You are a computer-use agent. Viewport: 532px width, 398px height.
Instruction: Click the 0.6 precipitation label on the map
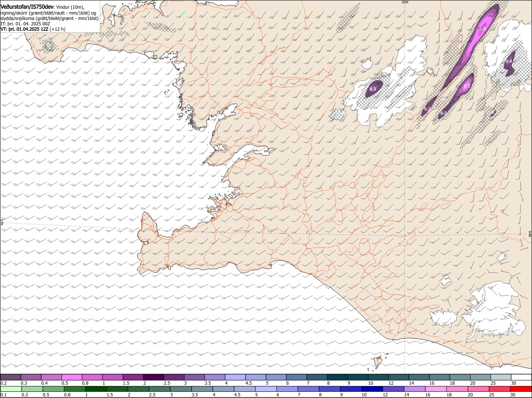[x=467, y=86]
